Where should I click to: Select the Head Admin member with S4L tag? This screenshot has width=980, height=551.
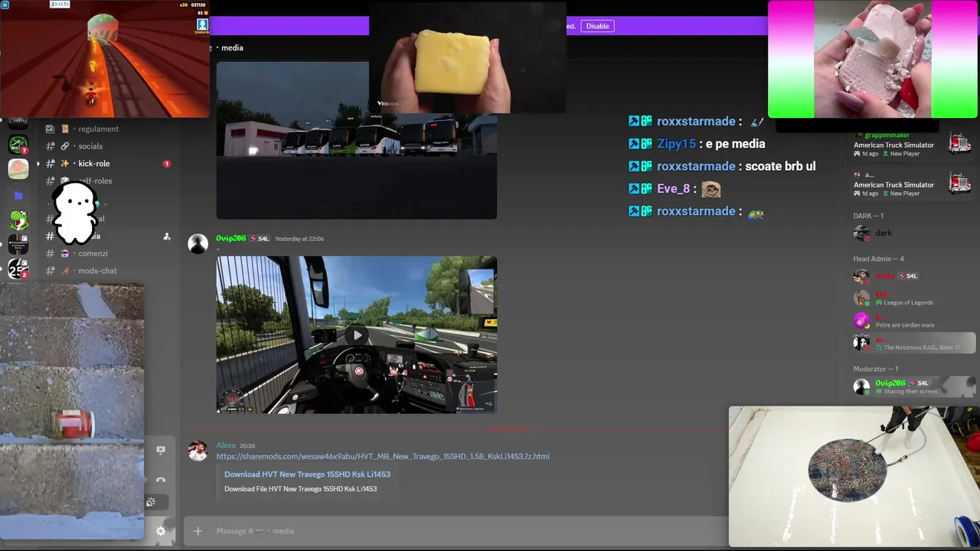click(914, 276)
